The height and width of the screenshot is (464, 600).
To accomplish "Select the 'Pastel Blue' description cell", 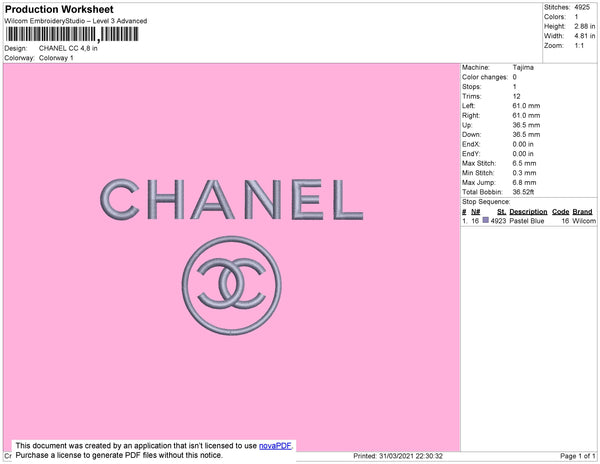I will (527, 221).
